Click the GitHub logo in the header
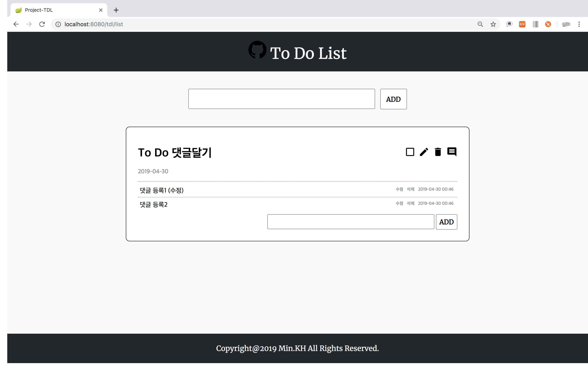The height and width of the screenshot is (372, 588). [x=257, y=50]
